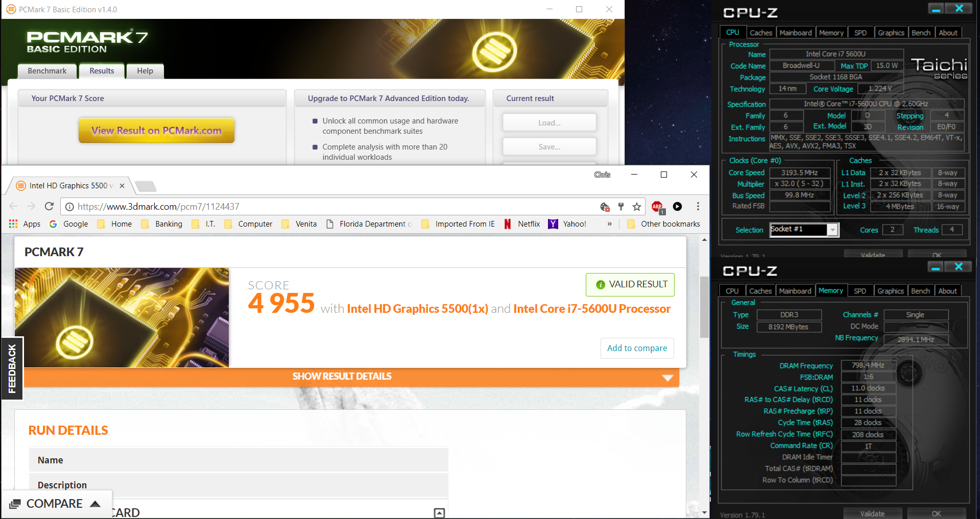This screenshot has height=519, width=980.
Task: Show hidden bookmarks with the chevron
Action: (609, 224)
